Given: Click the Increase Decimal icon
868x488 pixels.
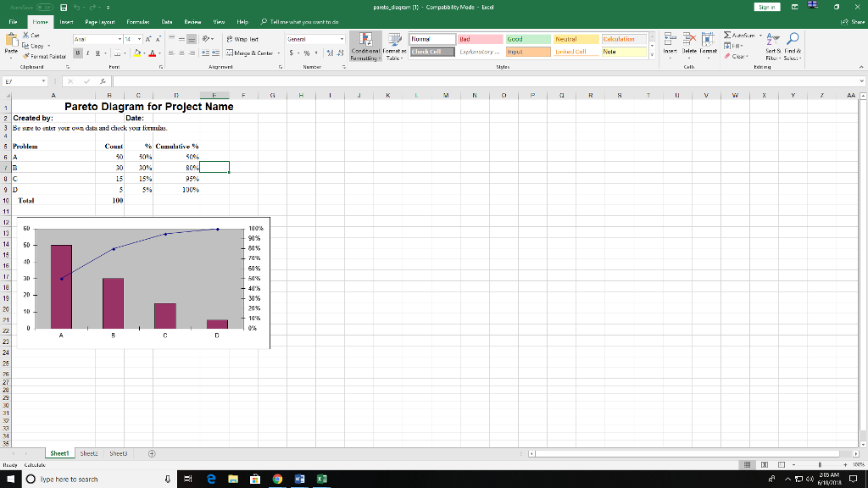Looking at the screenshot, I should [330, 53].
